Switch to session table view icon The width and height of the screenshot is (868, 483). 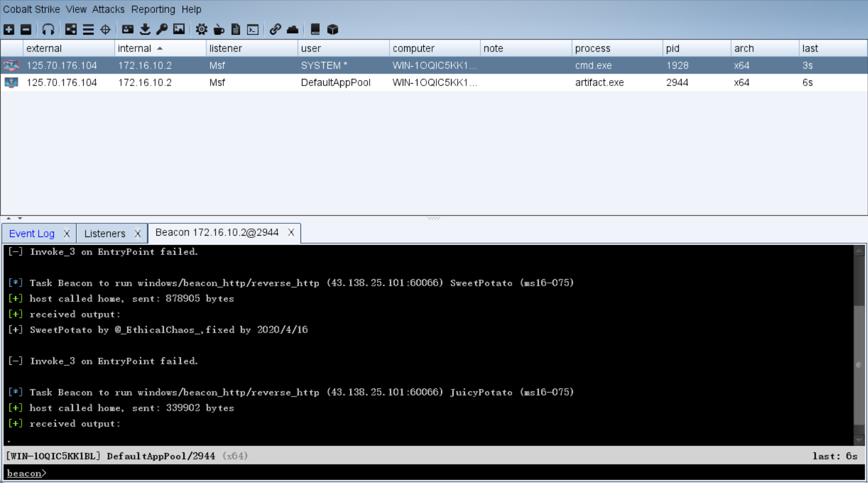[x=88, y=29]
